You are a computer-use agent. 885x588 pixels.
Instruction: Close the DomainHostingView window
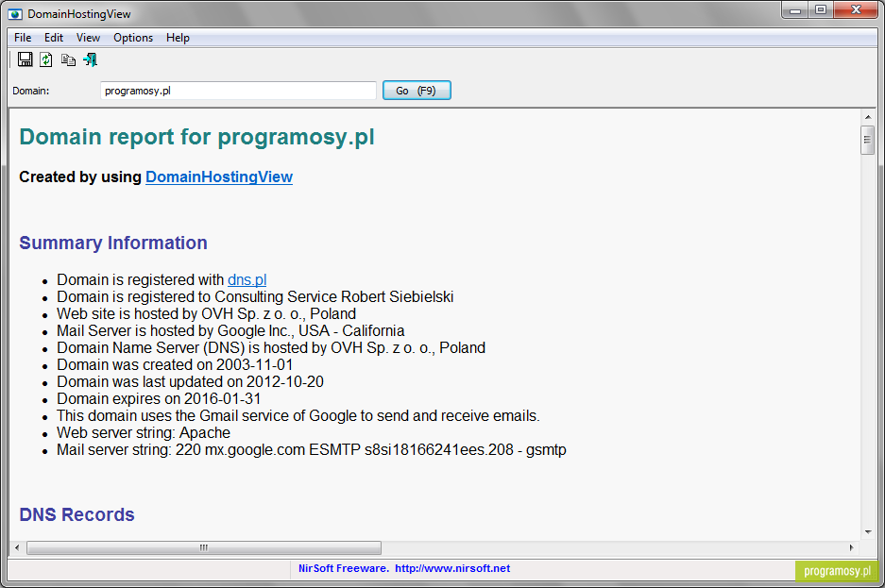click(856, 10)
